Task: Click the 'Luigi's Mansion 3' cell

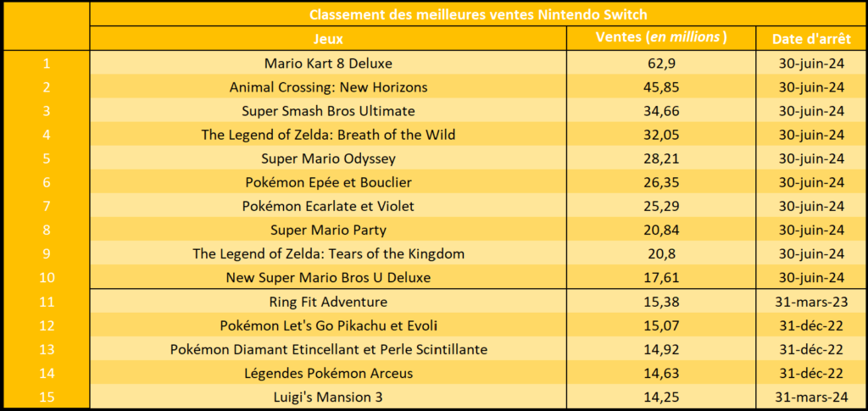Action: pyautogui.click(x=328, y=397)
